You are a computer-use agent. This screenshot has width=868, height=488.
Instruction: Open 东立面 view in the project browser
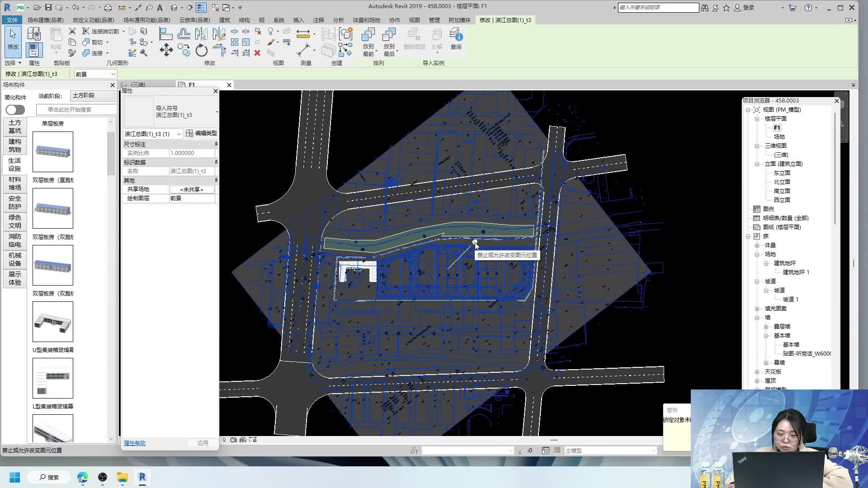click(782, 173)
